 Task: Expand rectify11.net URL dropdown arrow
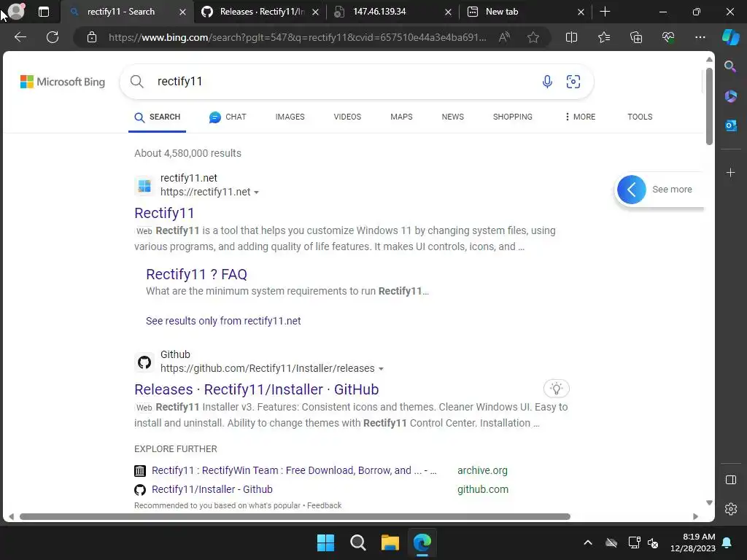click(256, 192)
